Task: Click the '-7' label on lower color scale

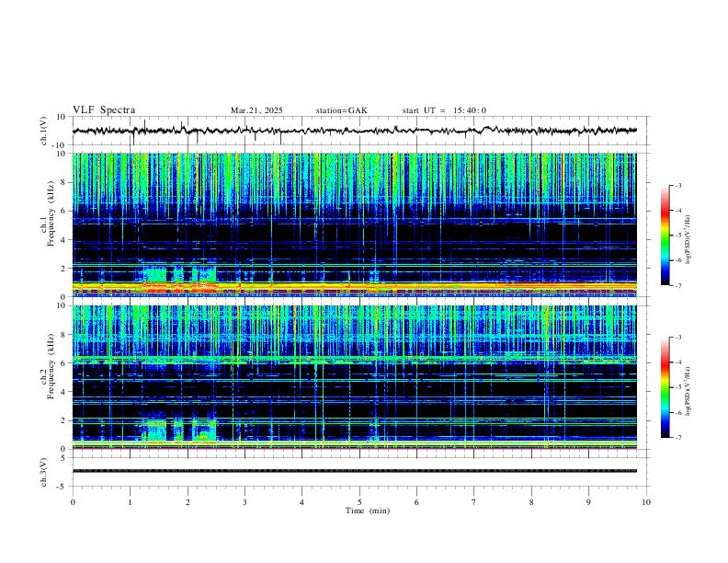Action: click(678, 437)
